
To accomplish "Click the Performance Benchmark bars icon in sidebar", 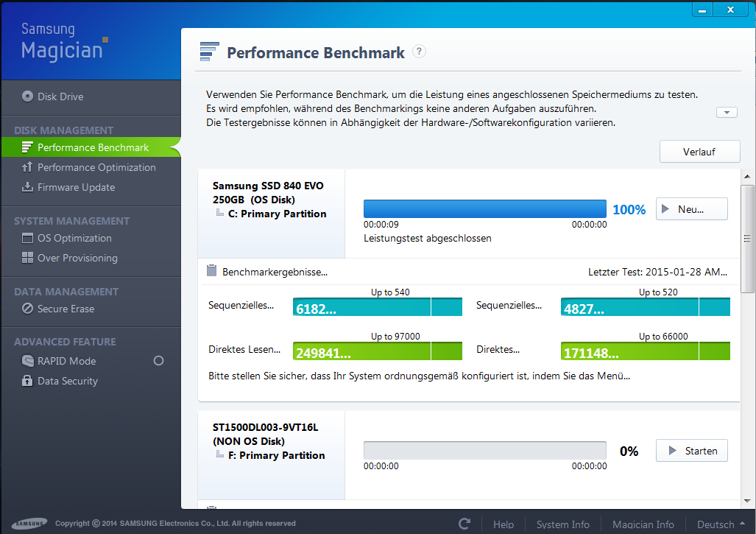I will coord(27,147).
